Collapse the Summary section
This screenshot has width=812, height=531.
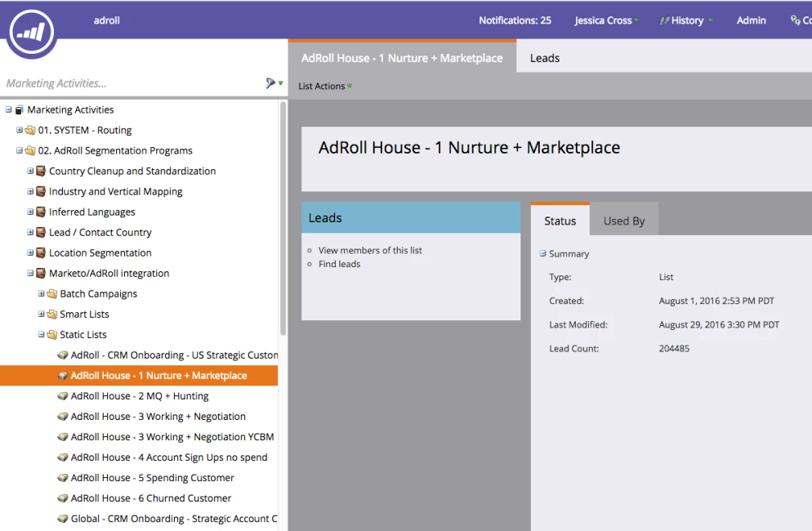(542, 254)
